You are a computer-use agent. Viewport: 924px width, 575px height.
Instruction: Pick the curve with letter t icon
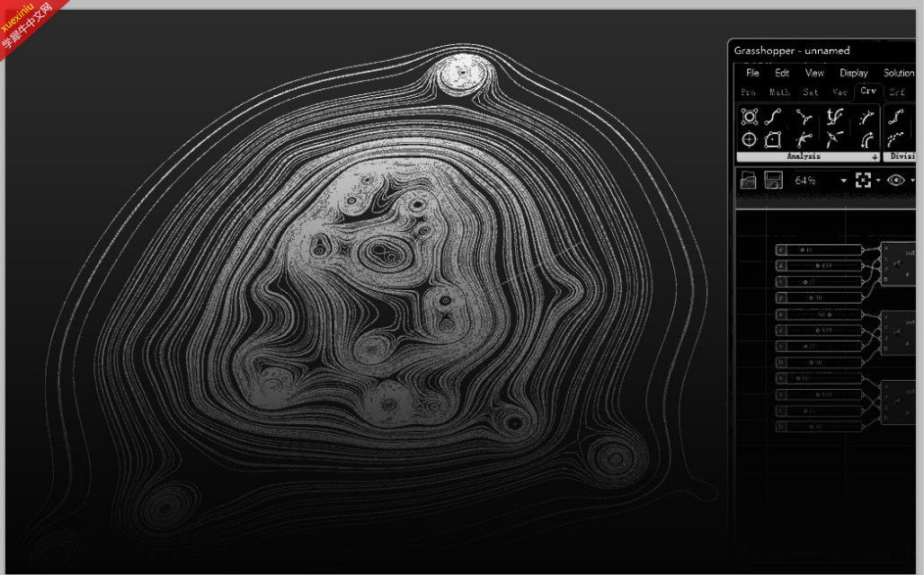(x=834, y=117)
